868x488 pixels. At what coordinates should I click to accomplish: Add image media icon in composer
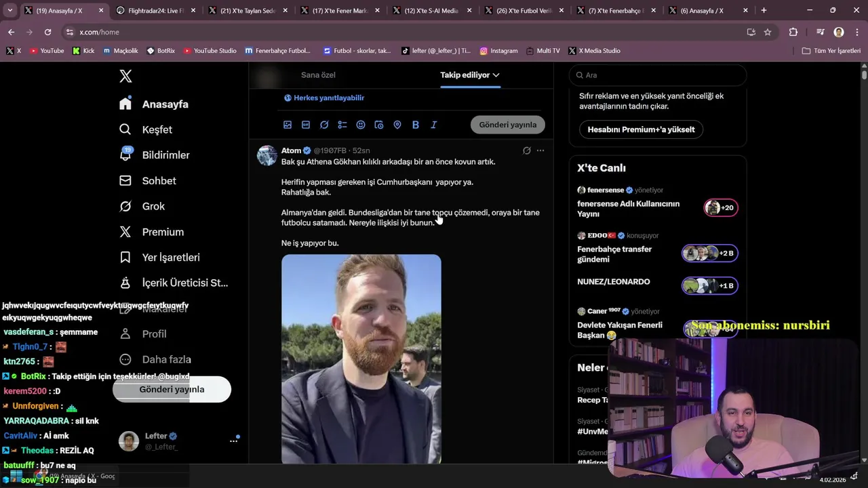pyautogui.click(x=288, y=125)
